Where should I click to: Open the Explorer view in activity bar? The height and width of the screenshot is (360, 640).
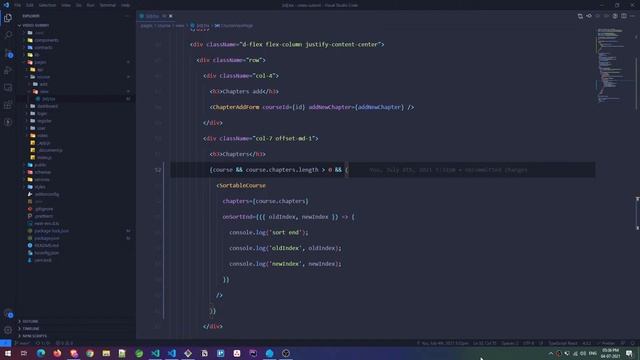(8, 18)
